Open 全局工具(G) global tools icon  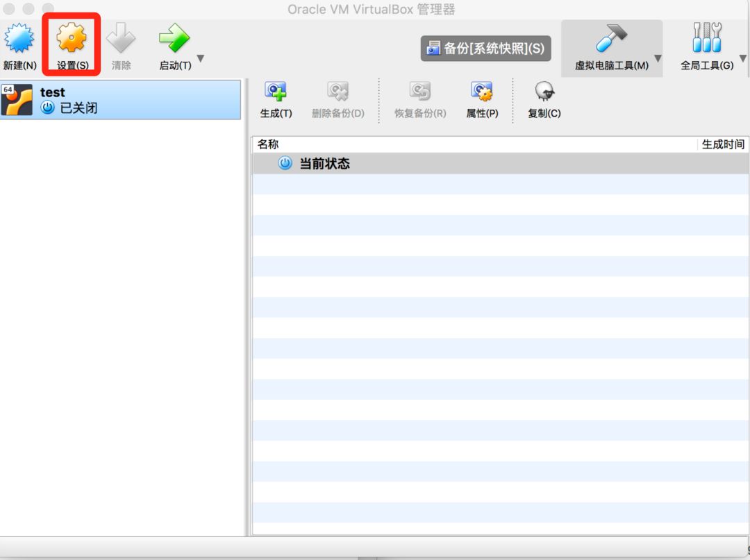point(707,37)
